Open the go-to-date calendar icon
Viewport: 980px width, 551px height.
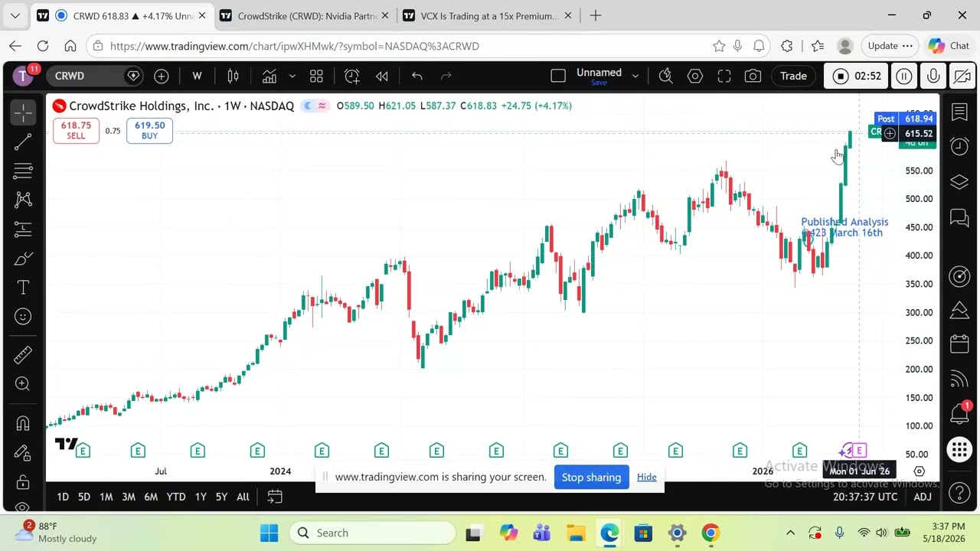(x=274, y=497)
